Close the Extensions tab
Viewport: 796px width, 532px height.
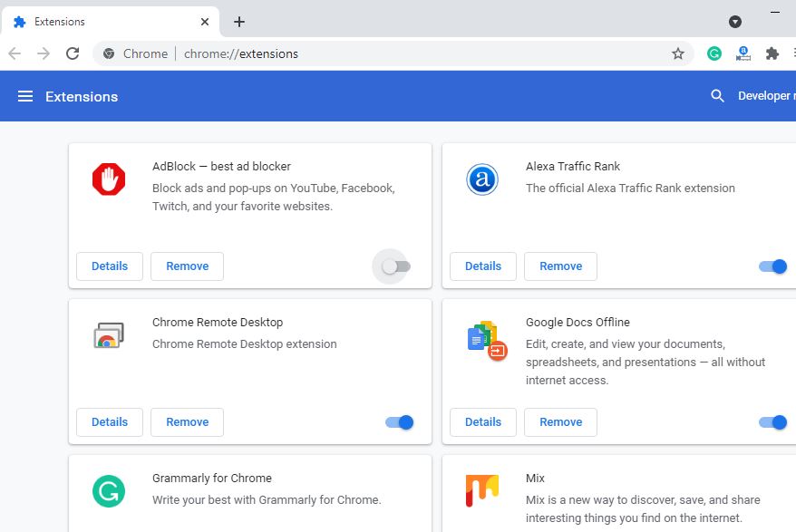coord(205,22)
